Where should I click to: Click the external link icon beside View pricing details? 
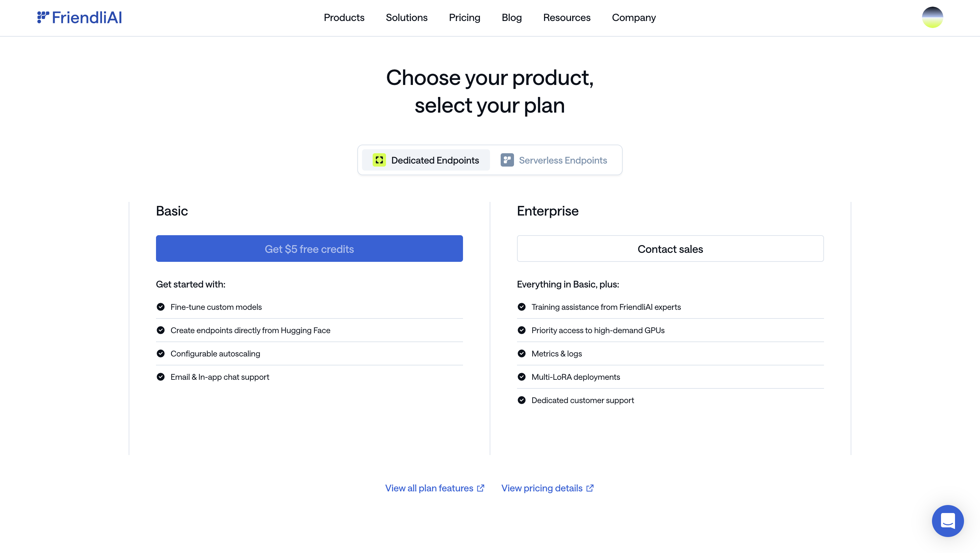coord(589,488)
